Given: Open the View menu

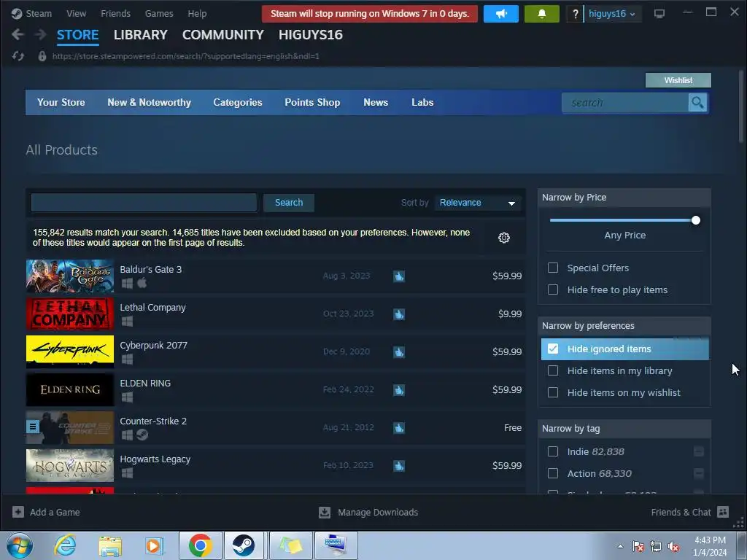Looking at the screenshot, I should tap(76, 13).
